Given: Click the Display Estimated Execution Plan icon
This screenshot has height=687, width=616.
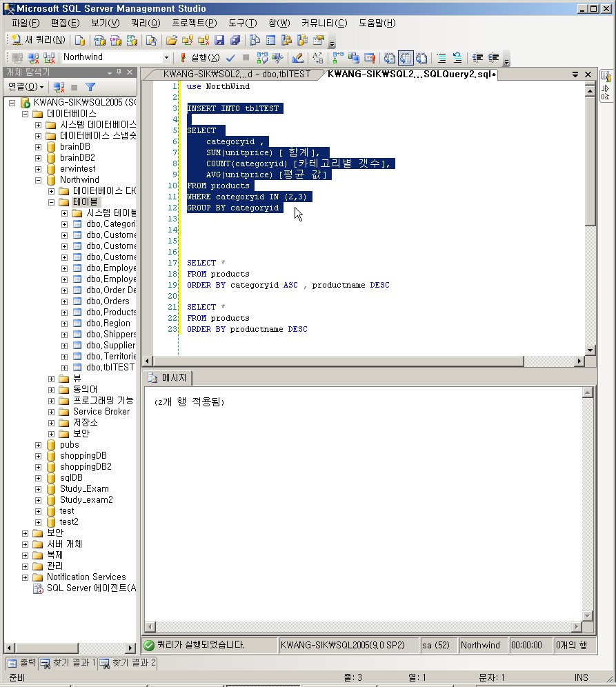Looking at the screenshot, I should 262,57.
